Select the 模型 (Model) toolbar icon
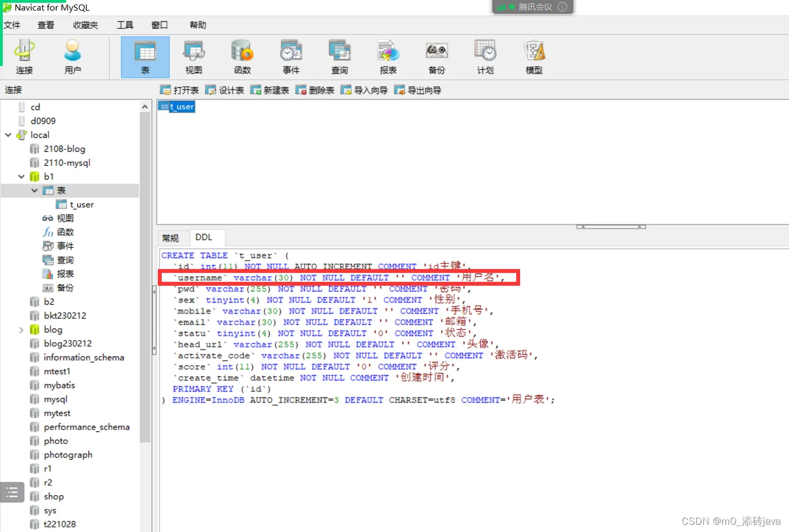This screenshot has width=789, height=532. point(534,57)
